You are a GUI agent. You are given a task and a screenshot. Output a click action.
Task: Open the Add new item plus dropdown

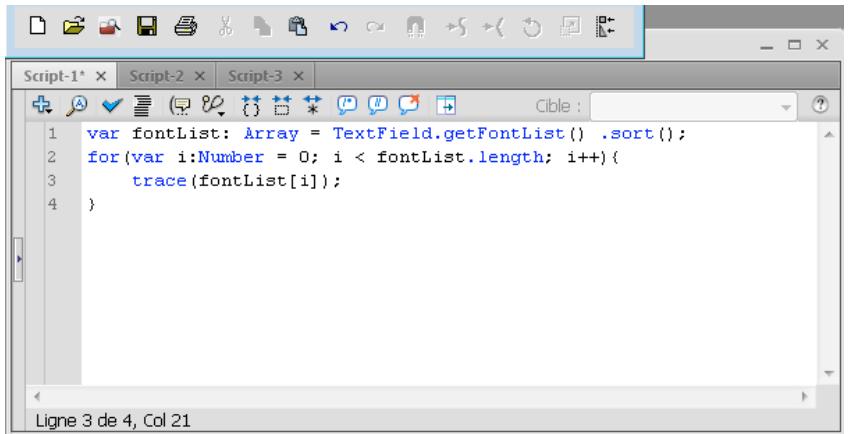click(42, 104)
